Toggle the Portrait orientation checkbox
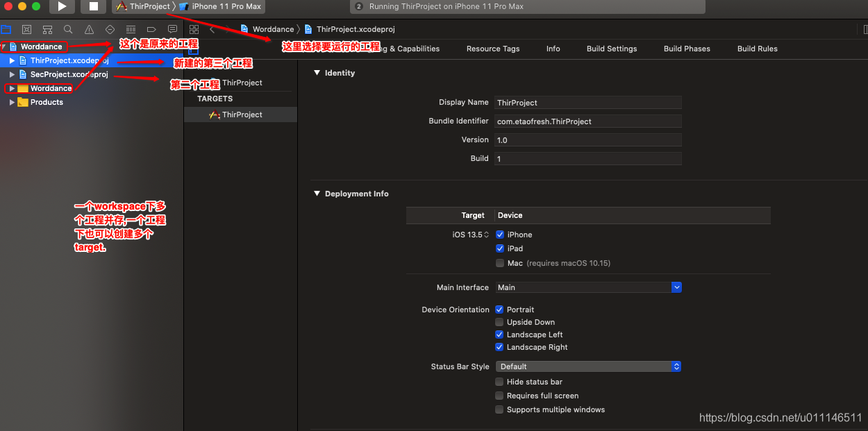This screenshot has width=868, height=431. (499, 310)
